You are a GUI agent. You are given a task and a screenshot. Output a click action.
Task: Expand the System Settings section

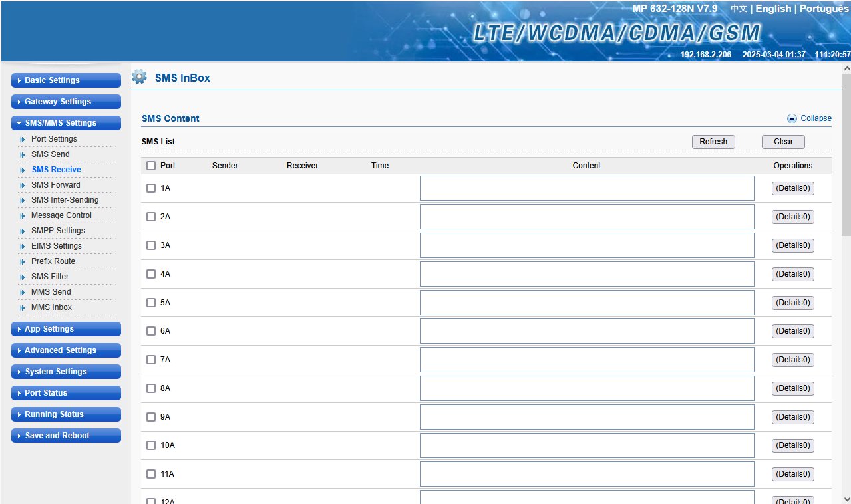(66, 372)
